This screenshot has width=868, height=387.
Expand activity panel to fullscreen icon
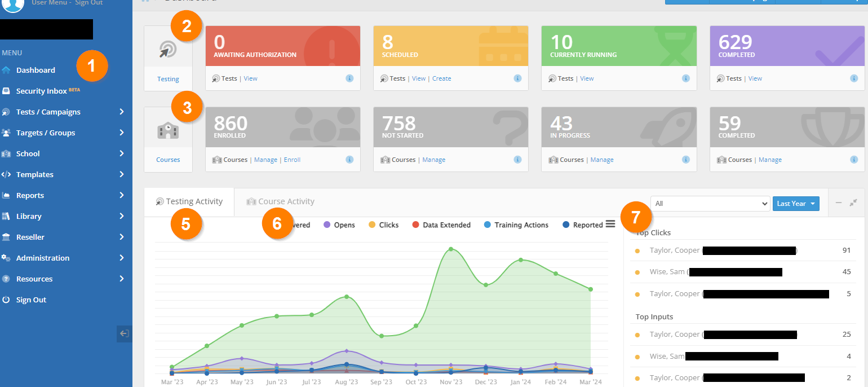[x=853, y=203]
